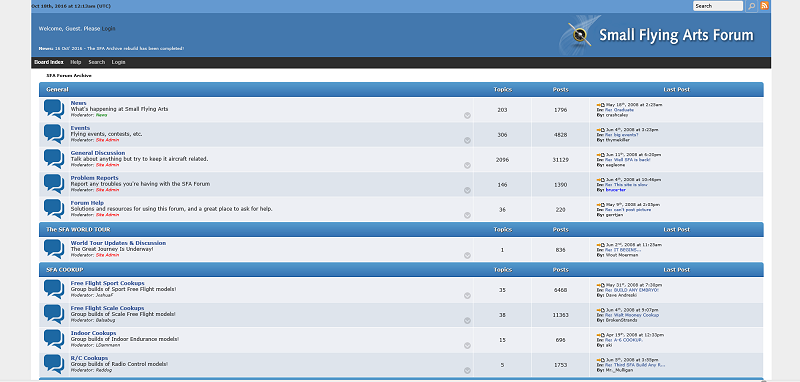Viewport: 800px width, 382px height.
Task: Click the SFA Forum Archive breadcrumb text
Action: pyautogui.click(x=69, y=75)
